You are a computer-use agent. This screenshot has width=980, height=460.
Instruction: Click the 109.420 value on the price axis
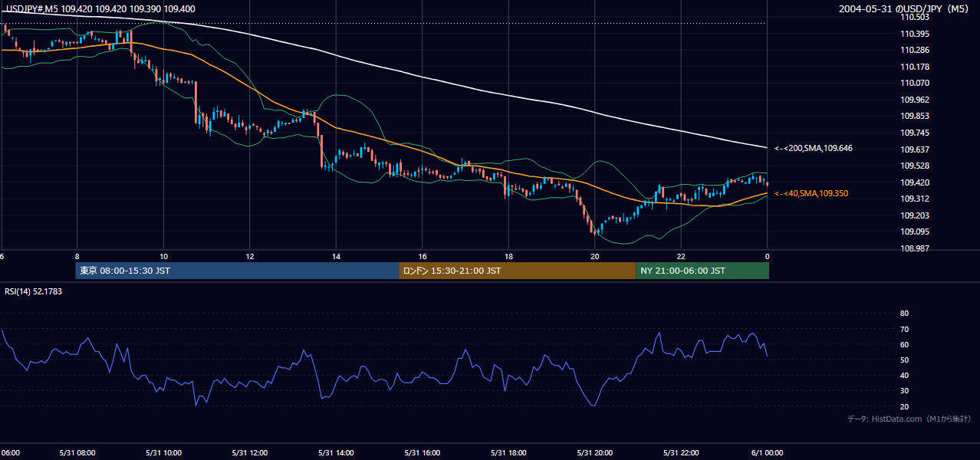tap(915, 182)
